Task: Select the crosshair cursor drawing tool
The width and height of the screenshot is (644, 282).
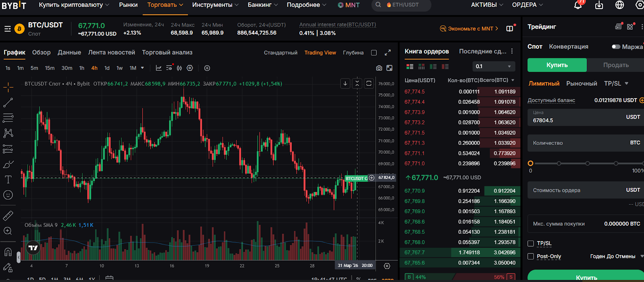Action: (8, 87)
